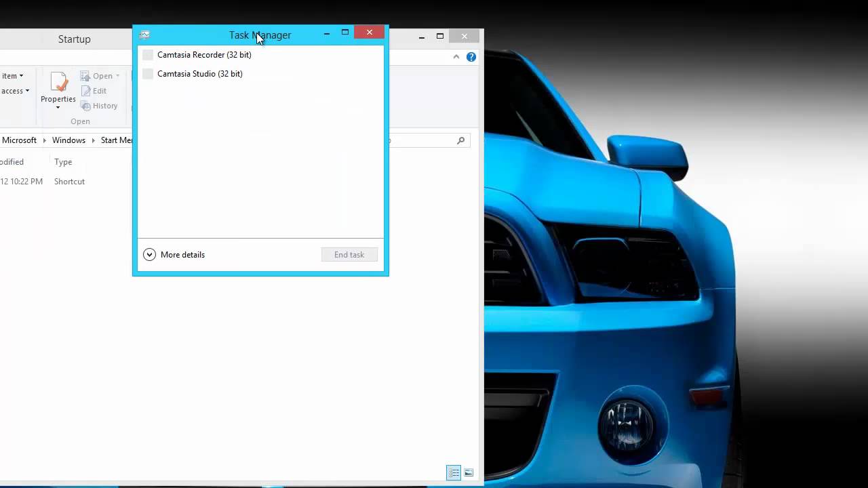
Task: Minimize the Task Manager window
Action: tap(327, 33)
